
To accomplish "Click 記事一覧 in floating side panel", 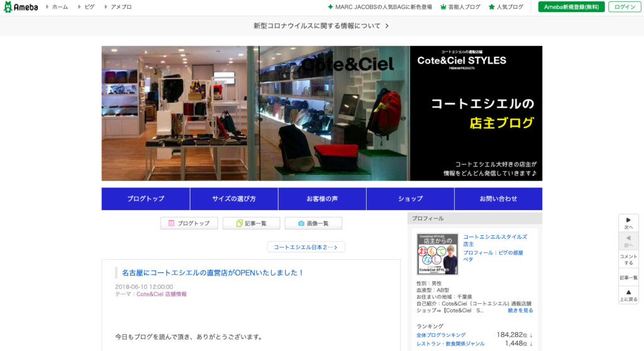I will pyautogui.click(x=628, y=278).
